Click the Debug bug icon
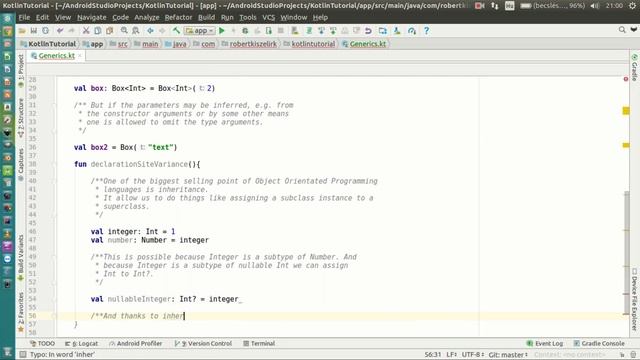 coord(245,31)
